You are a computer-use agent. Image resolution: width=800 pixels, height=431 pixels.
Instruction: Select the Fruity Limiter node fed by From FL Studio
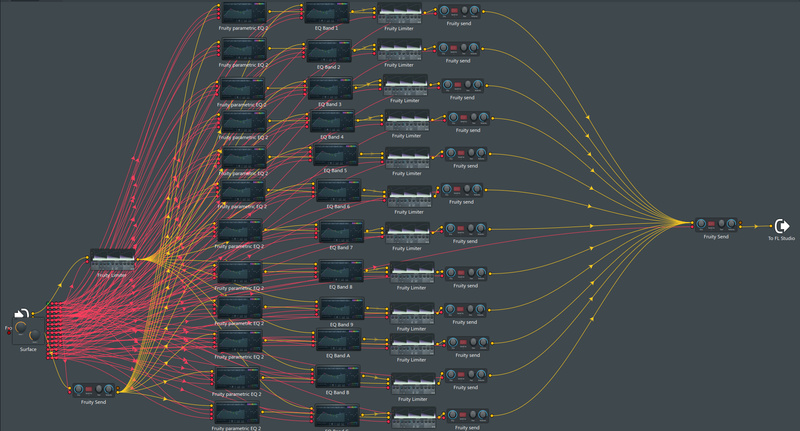(113, 260)
